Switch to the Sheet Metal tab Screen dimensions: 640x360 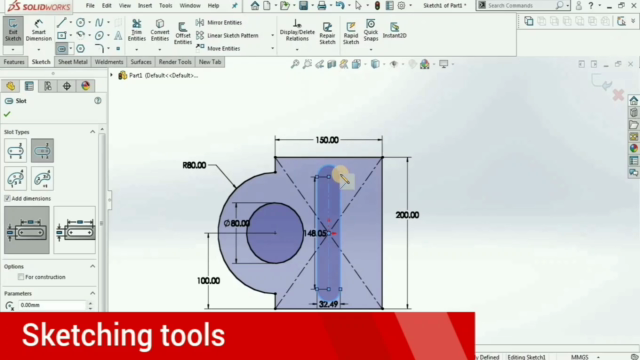click(73, 62)
